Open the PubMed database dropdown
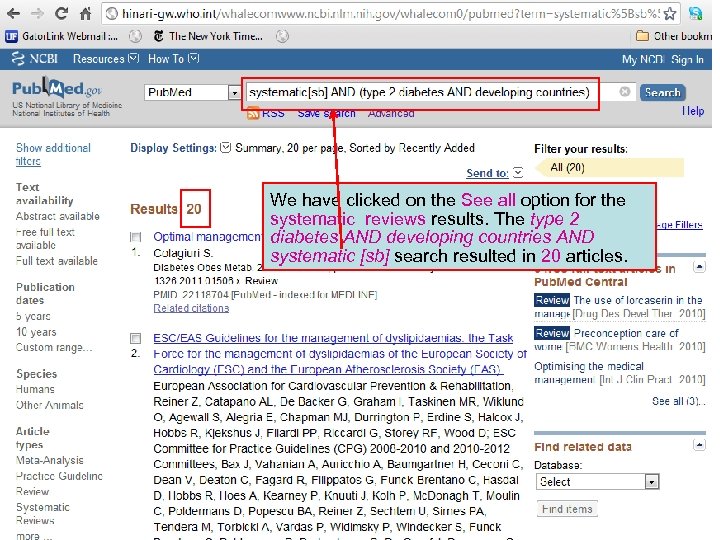Viewport: 720px width, 540px height. 192,92
